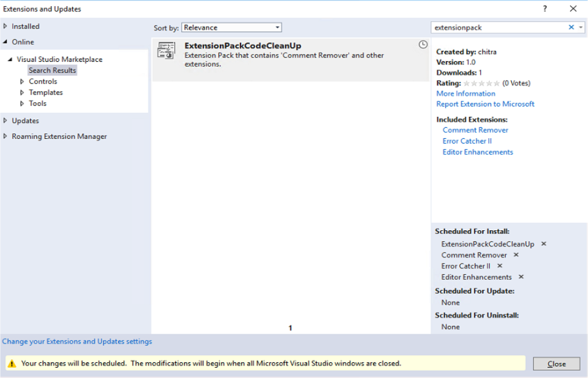Click the scheduled clock icon on ExtensionPackCodeCleanUp
This screenshot has width=588, height=378.
pos(423,45)
